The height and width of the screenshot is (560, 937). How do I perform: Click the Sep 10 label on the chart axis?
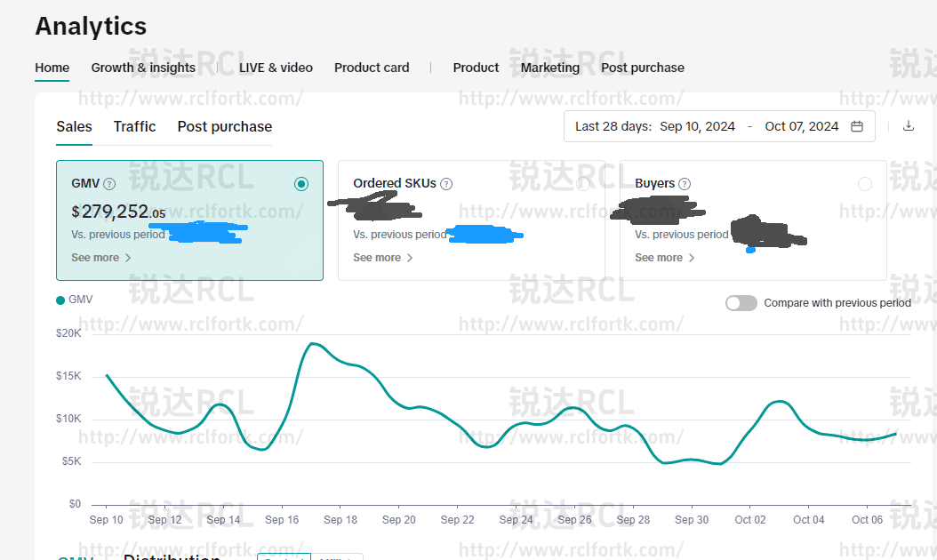click(106, 519)
